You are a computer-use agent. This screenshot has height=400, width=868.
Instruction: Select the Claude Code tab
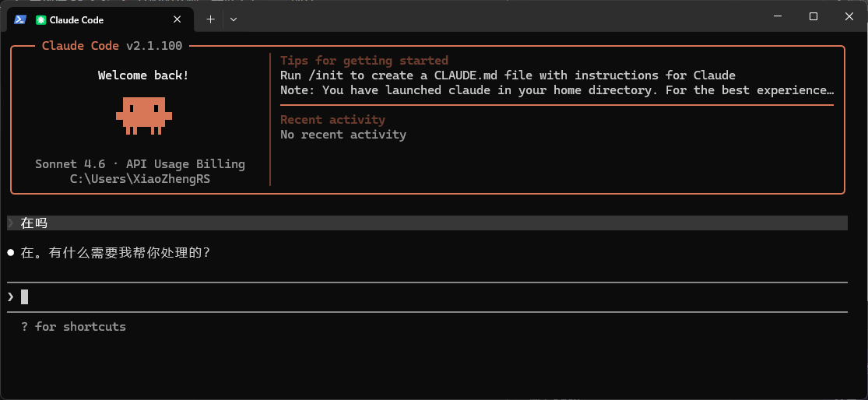point(100,20)
